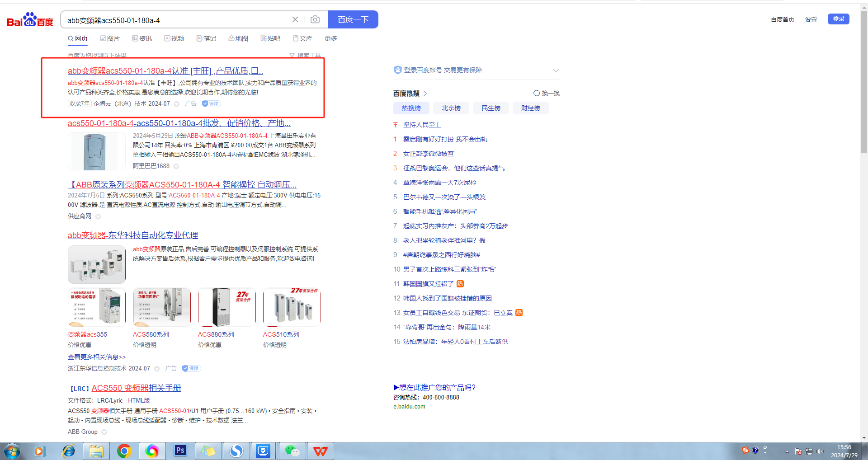
Task: Switch to the 图片 tab
Action: point(110,38)
